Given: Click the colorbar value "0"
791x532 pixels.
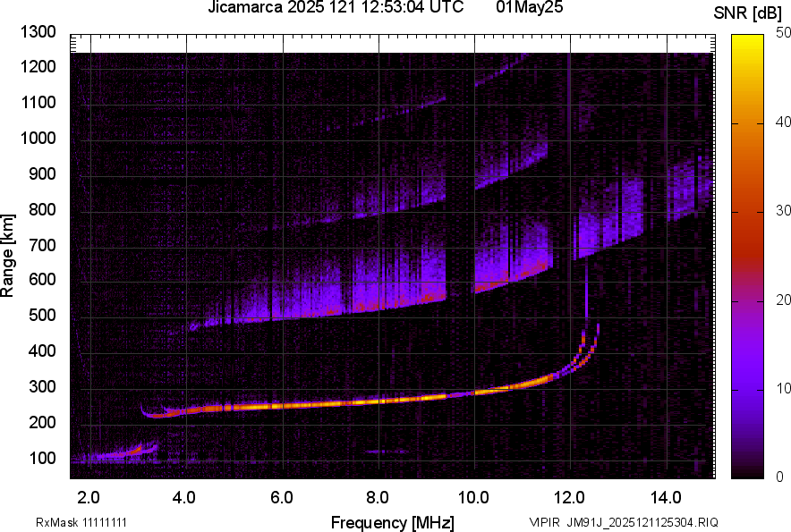Looking at the screenshot, I should pyautogui.click(x=780, y=477).
